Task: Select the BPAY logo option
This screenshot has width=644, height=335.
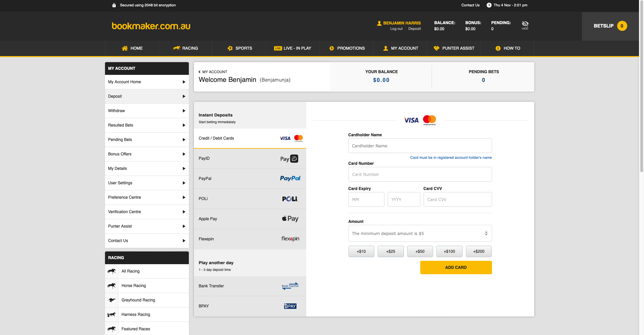Action: tap(290, 306)
